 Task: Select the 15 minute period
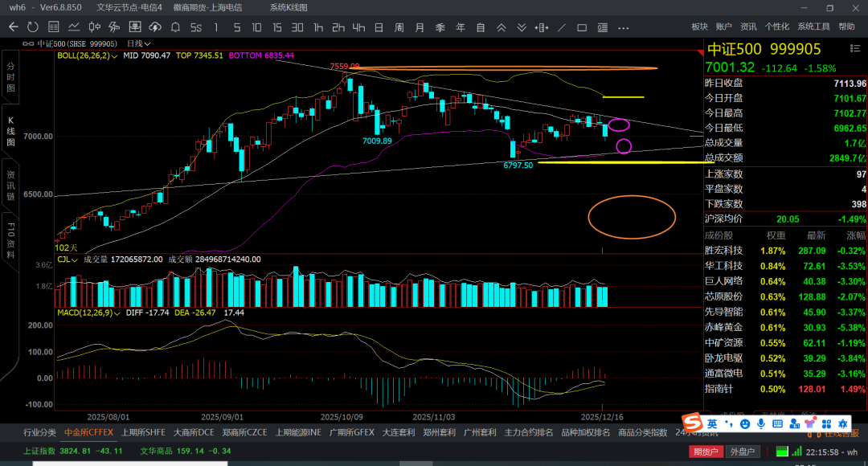[x=276, y=27]
